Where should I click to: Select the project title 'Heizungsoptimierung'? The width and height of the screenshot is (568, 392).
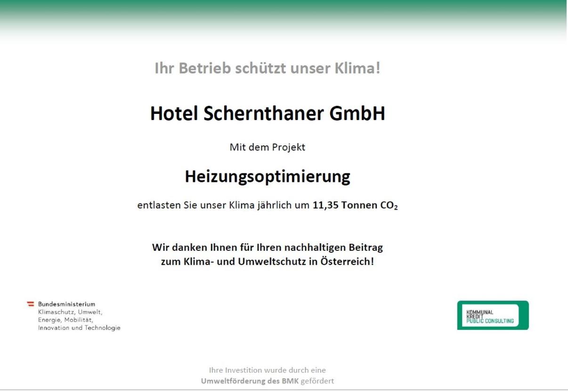(x=268, y=176)
